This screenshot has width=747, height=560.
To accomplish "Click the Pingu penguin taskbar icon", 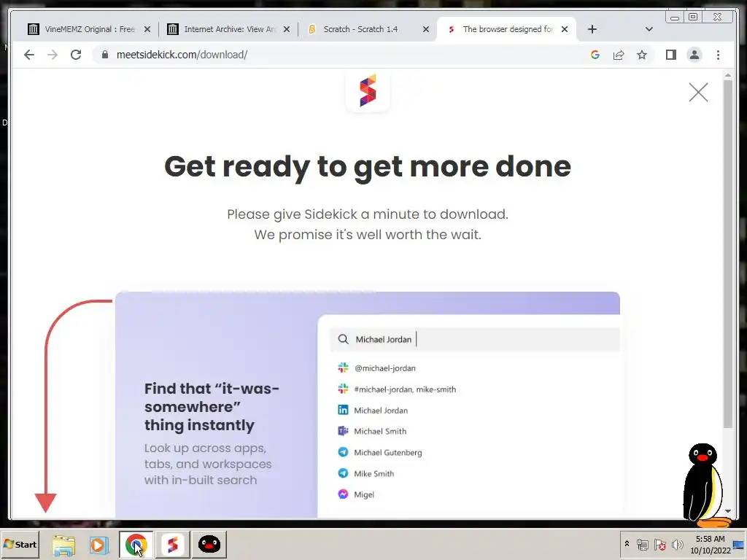I will [x=209, y=544].
